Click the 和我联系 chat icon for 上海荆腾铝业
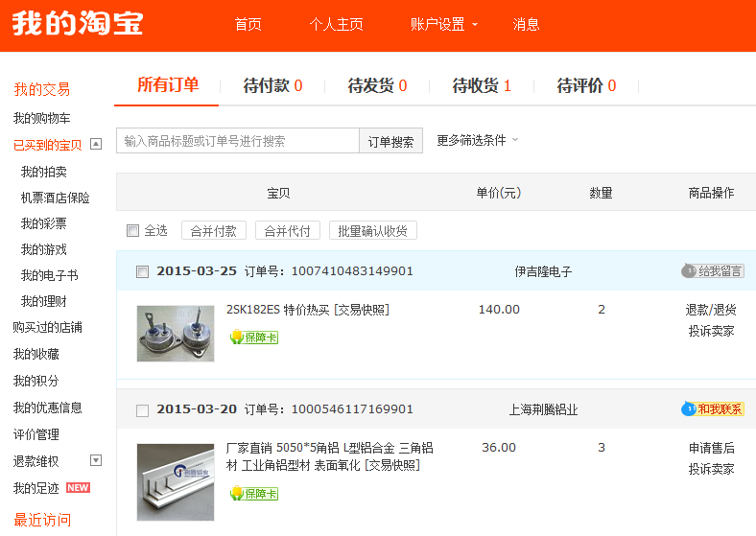Viewport: 756px width, 536px height. (x=712, y=409)
